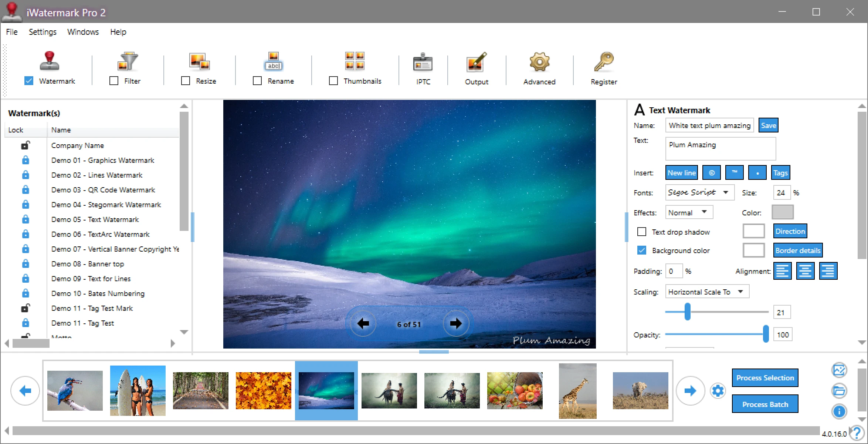Click the Border details button

coord(798,250)
